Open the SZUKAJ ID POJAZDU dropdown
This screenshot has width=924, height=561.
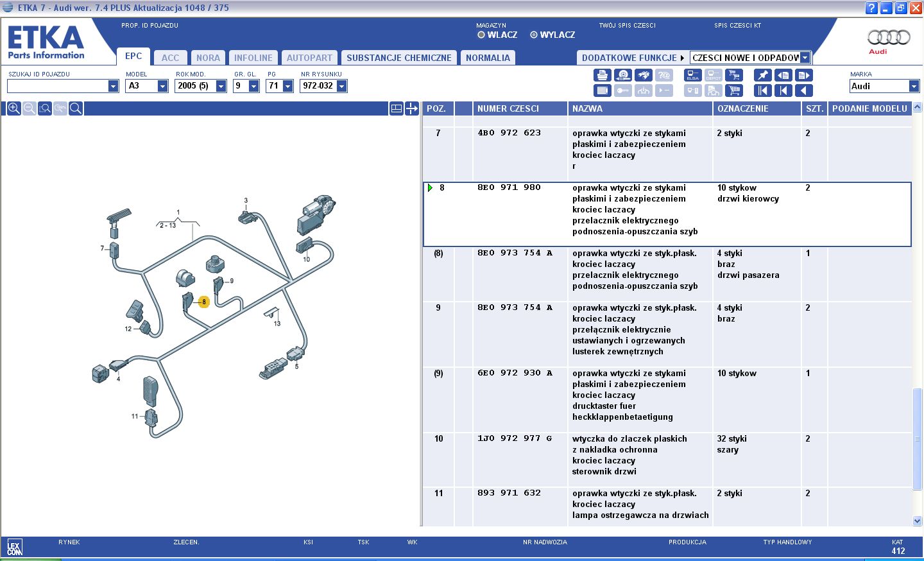click(114, 86)
